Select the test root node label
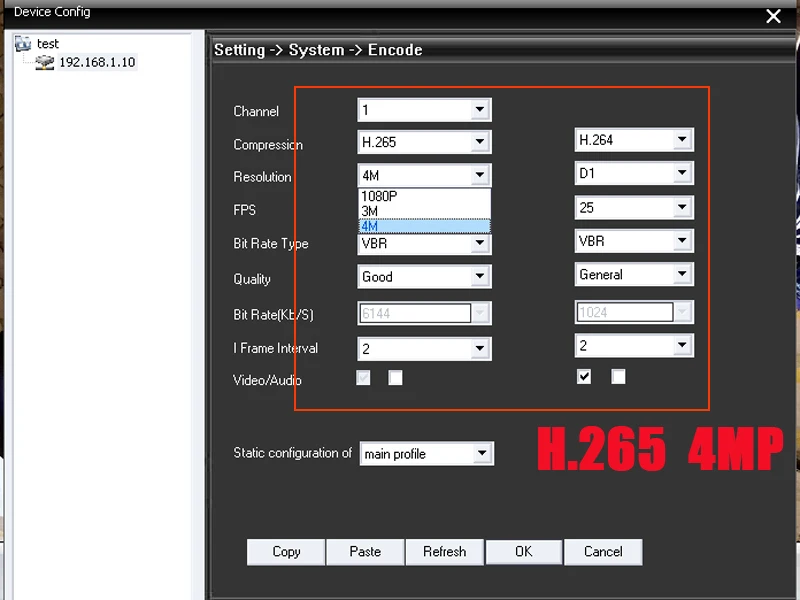The height and width of the screenshot is (600, 800). click(x=47, y=44)
